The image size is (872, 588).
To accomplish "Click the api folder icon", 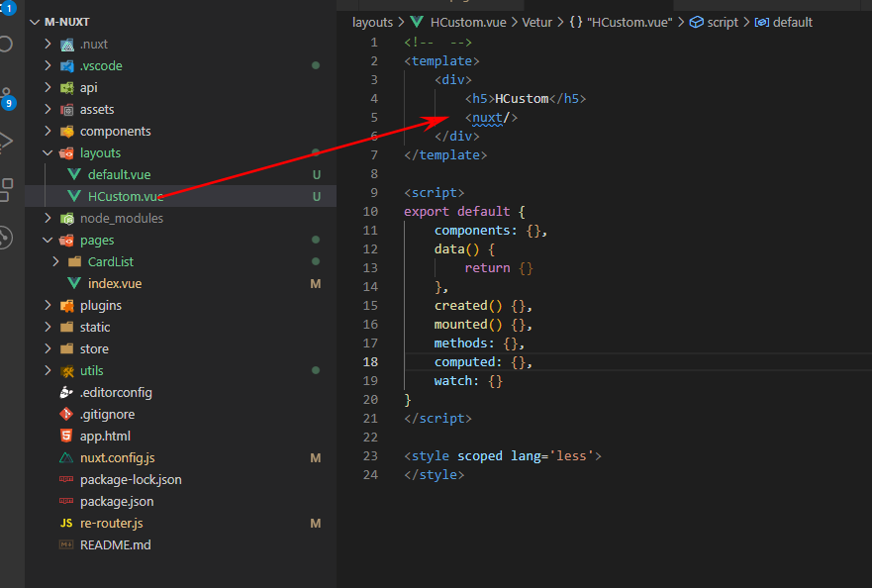I will 66,88.
